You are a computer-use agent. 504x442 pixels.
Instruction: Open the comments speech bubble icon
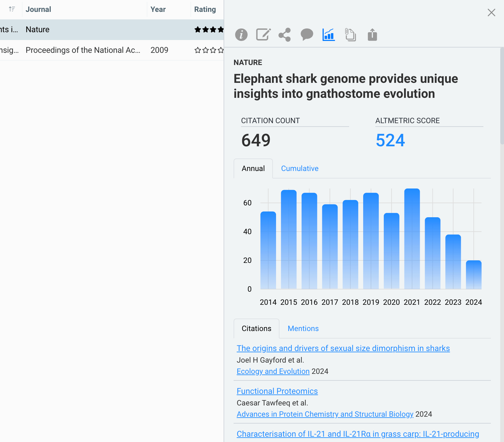point(307,34)
